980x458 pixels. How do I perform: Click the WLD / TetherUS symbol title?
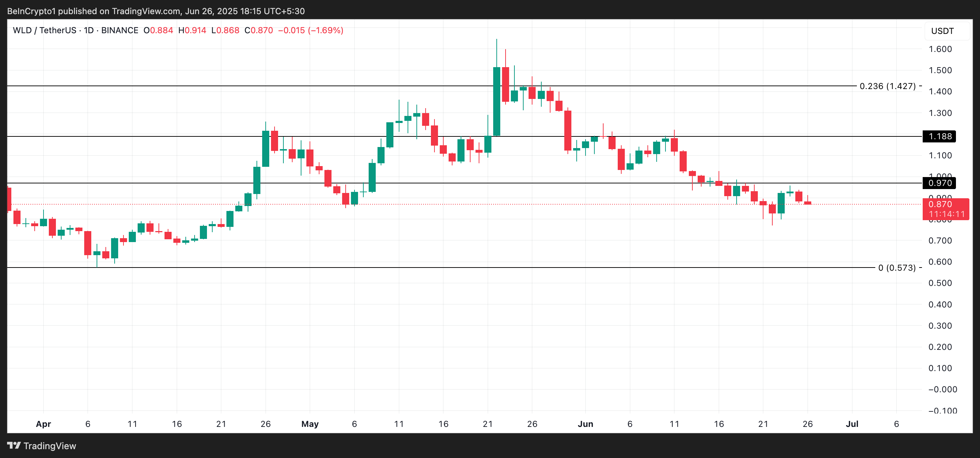(x=45, y=30)
